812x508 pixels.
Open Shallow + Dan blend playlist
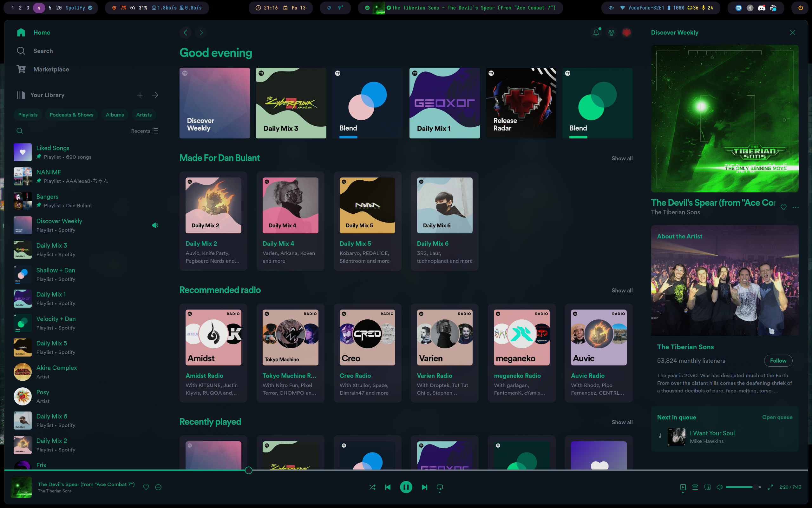point(87,275)
